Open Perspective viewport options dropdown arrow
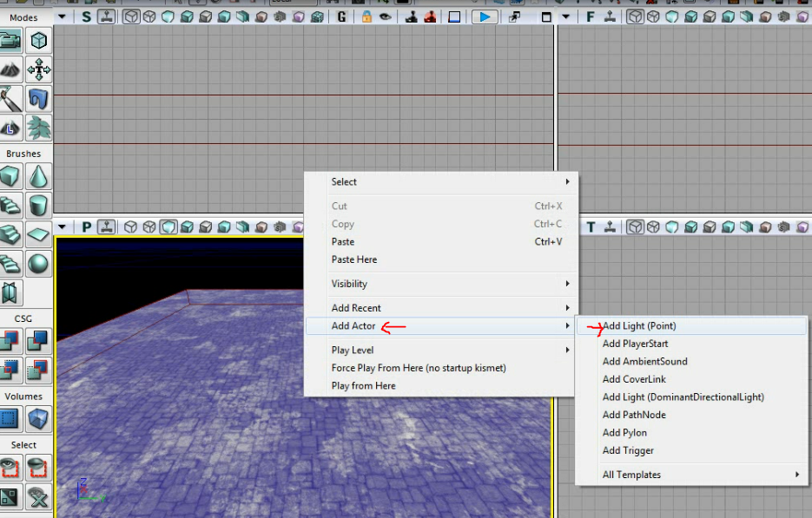The image size is (812, 518). 62,227
